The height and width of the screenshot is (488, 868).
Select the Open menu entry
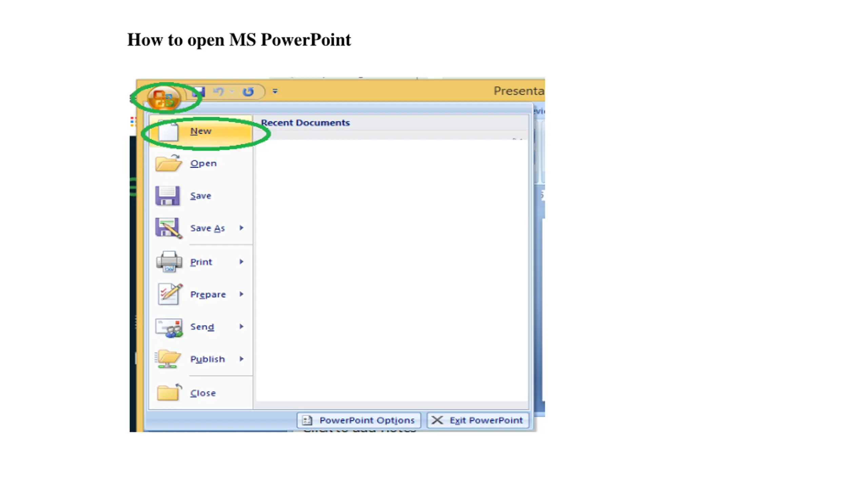201,163
